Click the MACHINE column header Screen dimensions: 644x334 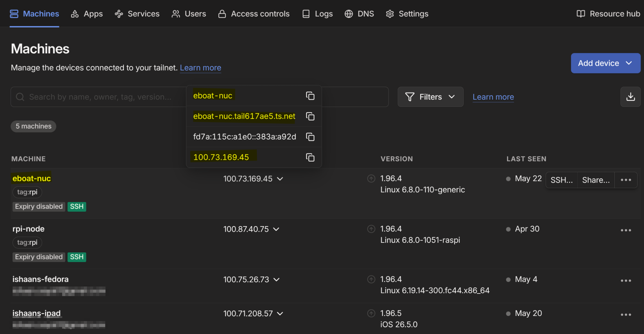(29, 159)
